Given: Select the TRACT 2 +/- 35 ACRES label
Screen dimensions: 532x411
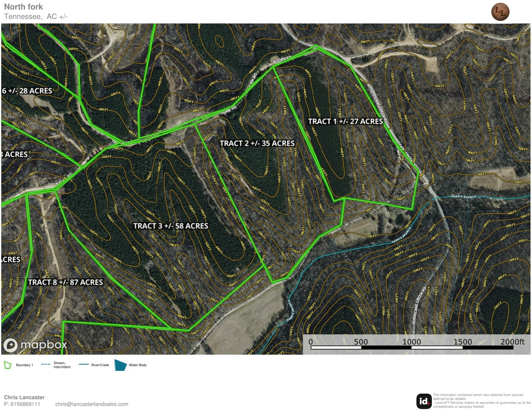Looking at the screenshot, I should (x=257, y=143).
